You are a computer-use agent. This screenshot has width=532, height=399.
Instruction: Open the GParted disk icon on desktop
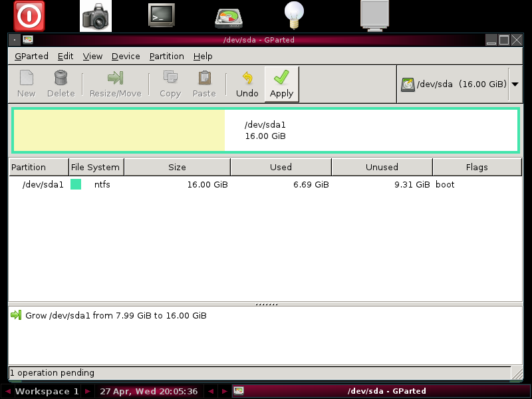pyautogui.click(x=229, y=19)
